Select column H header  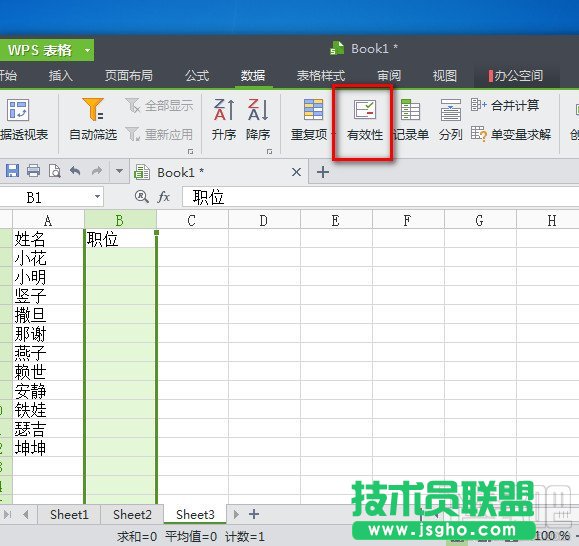point(548,220)
